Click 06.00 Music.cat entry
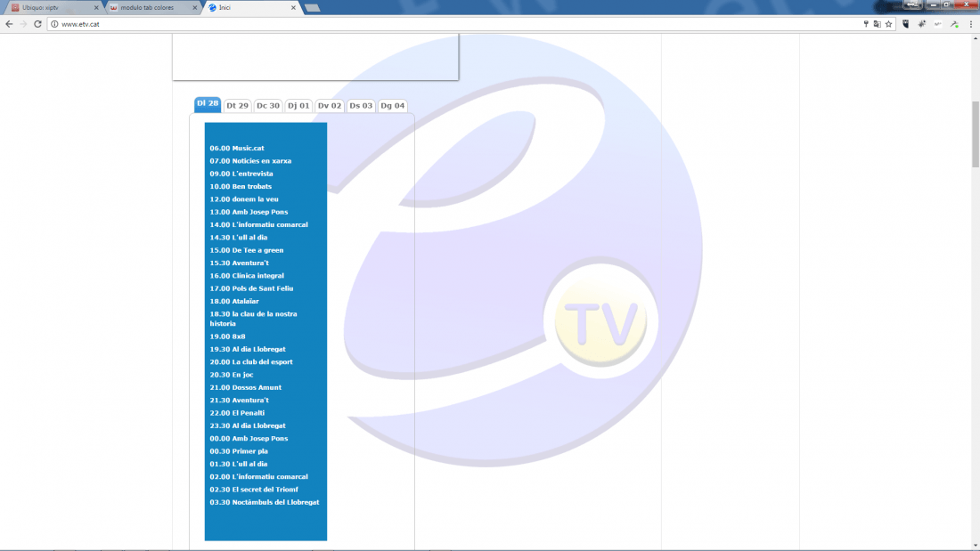The image size is (980, 551). pos(237,148)
